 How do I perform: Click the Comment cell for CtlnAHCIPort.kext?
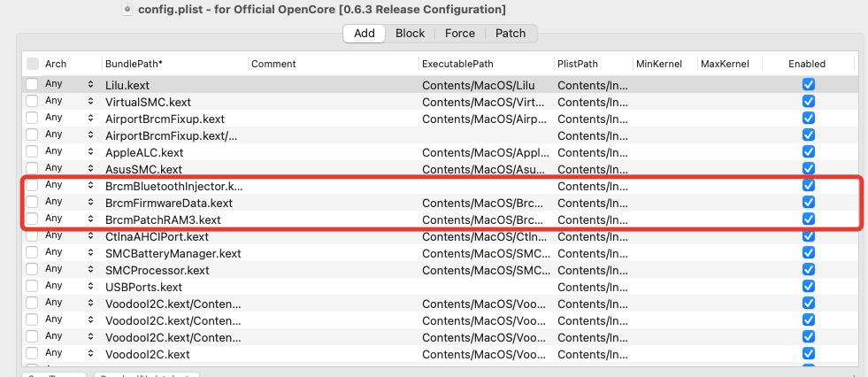(332, 236)
